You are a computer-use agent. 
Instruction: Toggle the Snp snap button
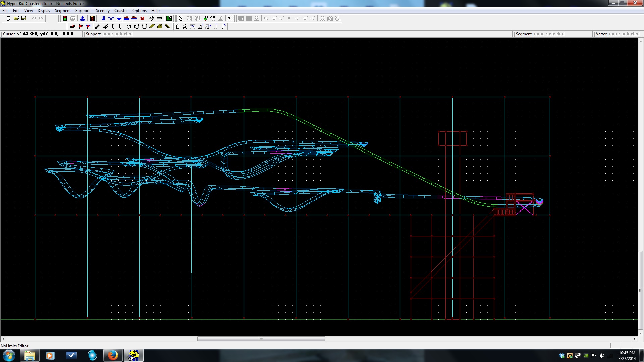point(231,18)
